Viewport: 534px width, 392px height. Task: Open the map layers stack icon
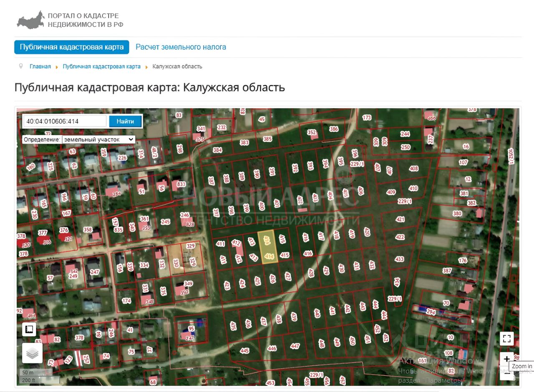tap(32, 354)
